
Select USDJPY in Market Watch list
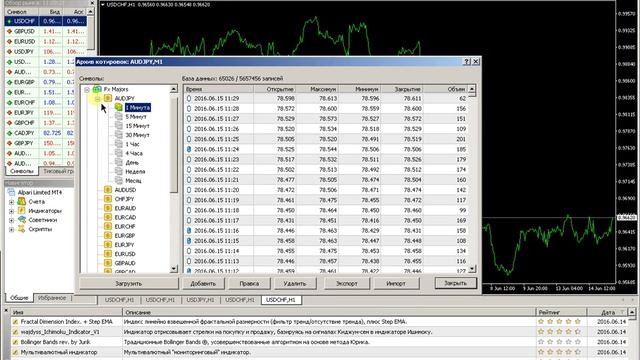[46, 51]
